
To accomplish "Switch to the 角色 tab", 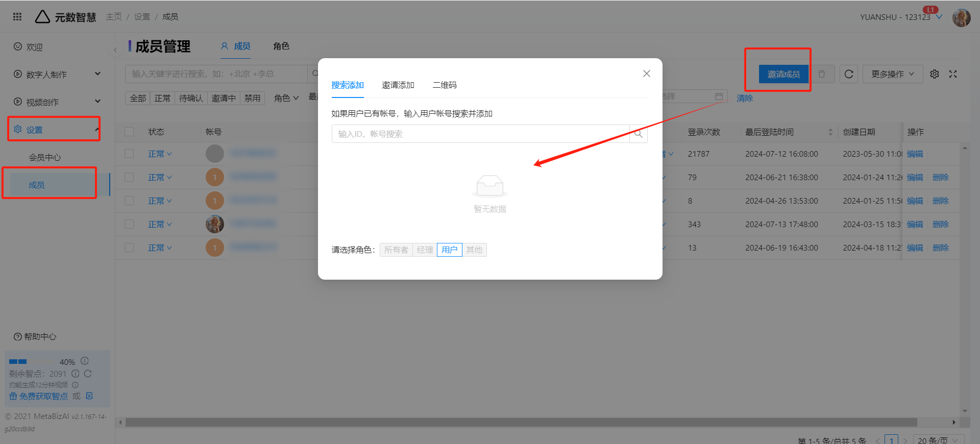I will tap(281, 46).
